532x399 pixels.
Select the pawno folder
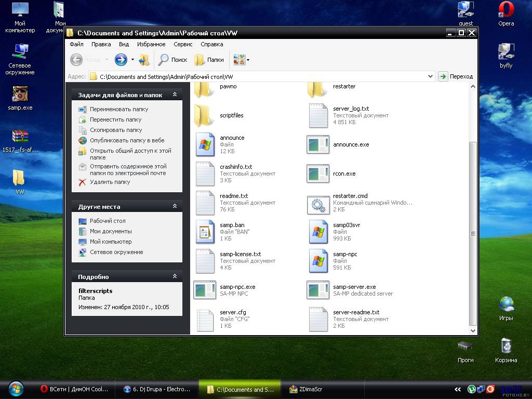tap(205, 89)
